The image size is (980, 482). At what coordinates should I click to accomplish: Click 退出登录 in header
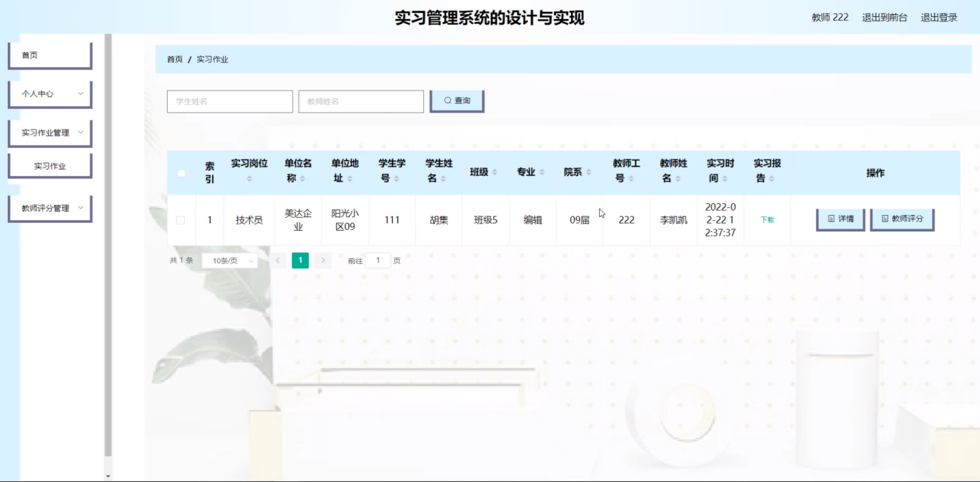coord(939,18)
